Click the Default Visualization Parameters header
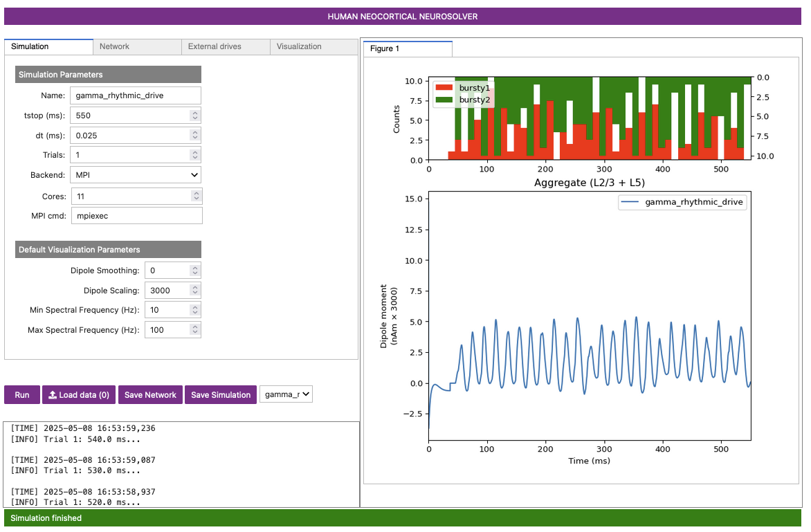Screen dimensions: 811x532 [108, 250]
